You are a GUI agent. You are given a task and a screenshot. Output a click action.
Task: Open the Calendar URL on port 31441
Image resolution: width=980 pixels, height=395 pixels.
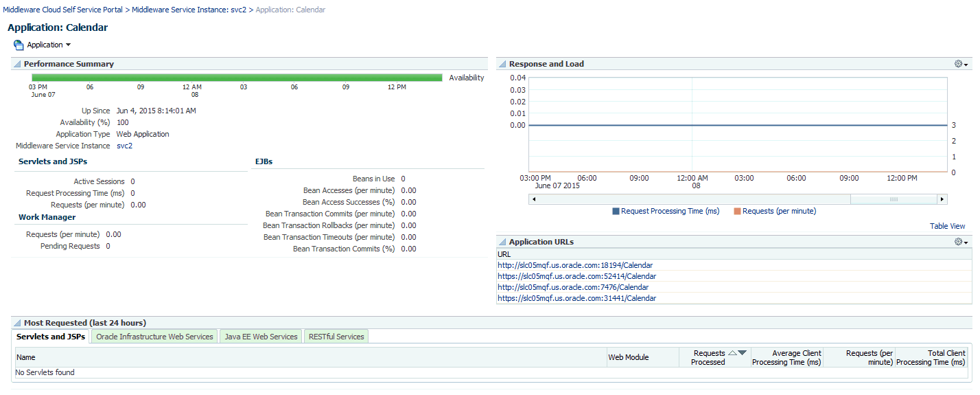click(577, 298)
